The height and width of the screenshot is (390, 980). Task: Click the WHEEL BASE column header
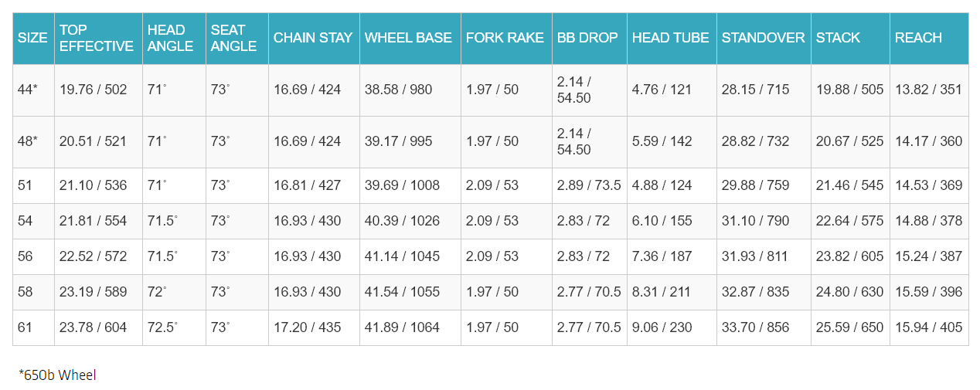[x=408, y=38]
